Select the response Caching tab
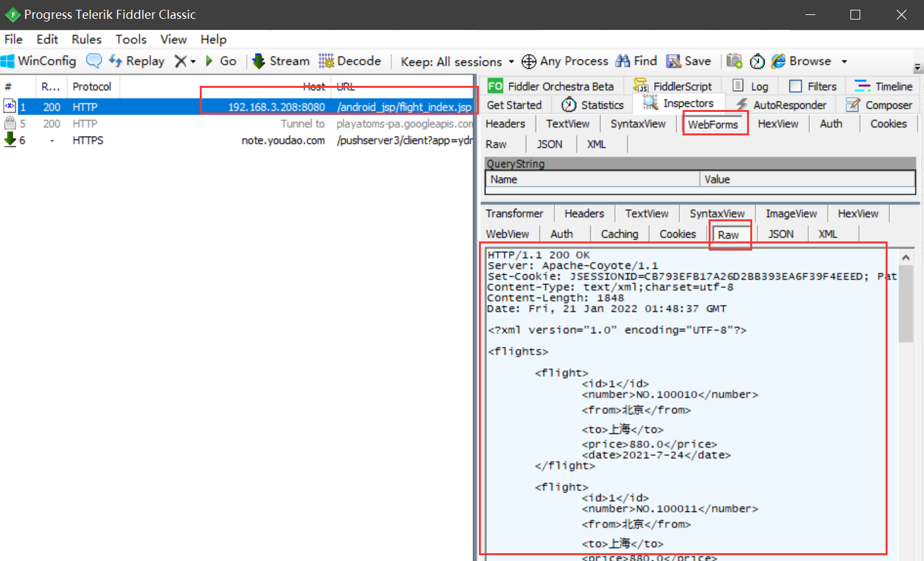Image resolution: width=924 pixels, height=561 pixels. [619, 234]
